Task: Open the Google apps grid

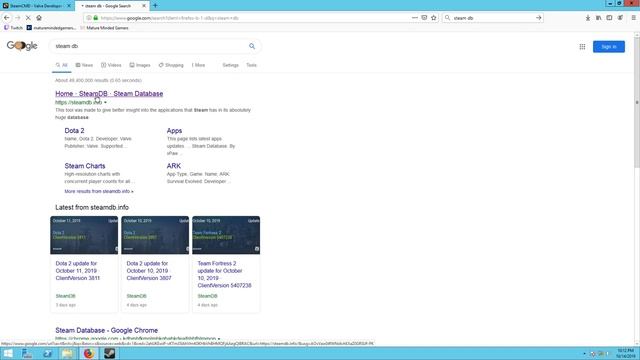Action: pos(582,47)
